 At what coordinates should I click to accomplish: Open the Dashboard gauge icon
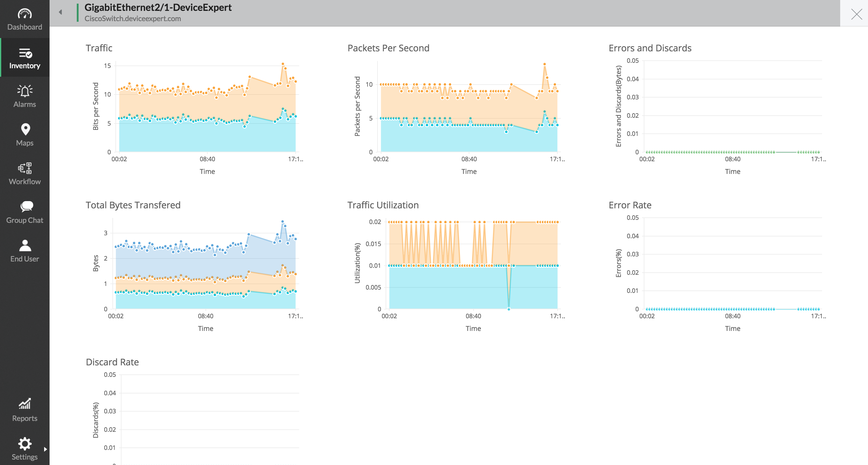coord(24,14)
